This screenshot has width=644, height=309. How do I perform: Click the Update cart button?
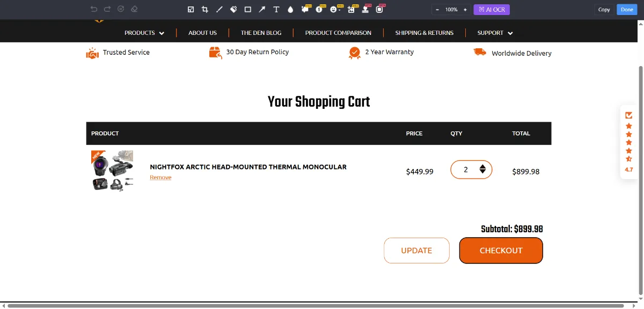point(416,251)
